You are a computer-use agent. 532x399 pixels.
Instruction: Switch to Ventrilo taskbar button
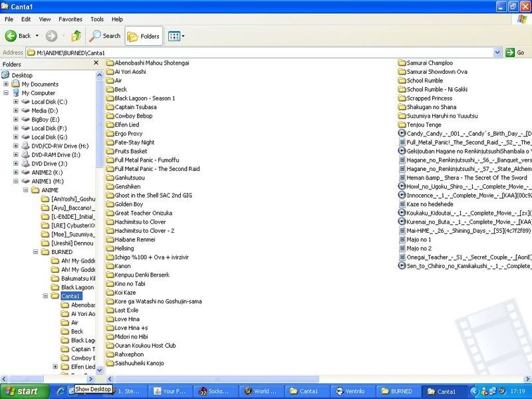353,391
